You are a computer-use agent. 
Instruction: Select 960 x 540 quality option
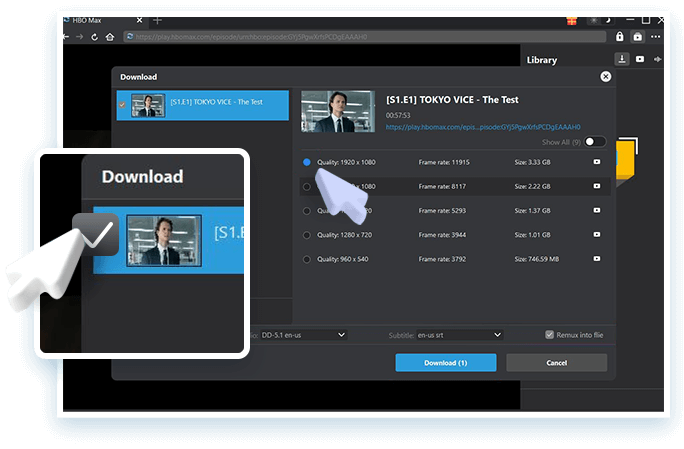point(307,259)
